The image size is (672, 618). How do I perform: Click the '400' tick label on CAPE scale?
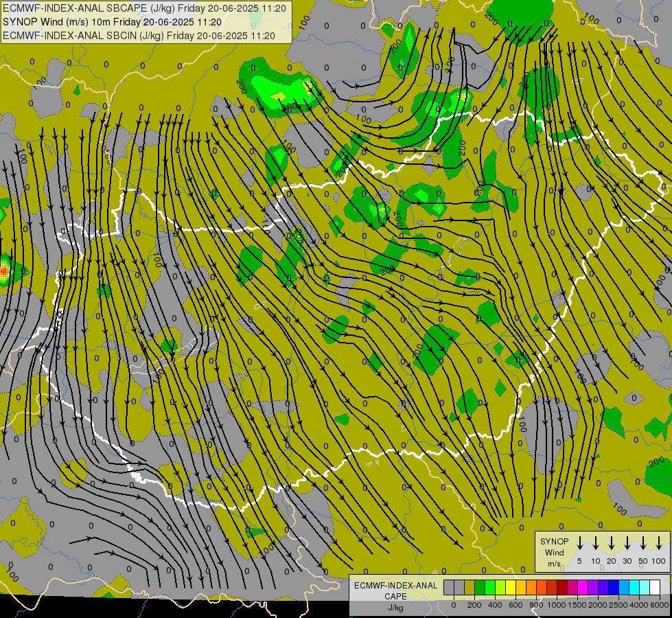495,605
